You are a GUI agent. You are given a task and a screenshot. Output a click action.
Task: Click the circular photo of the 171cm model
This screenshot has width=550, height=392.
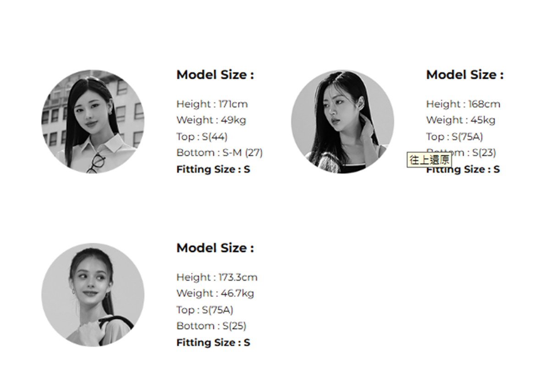(93, 122)
